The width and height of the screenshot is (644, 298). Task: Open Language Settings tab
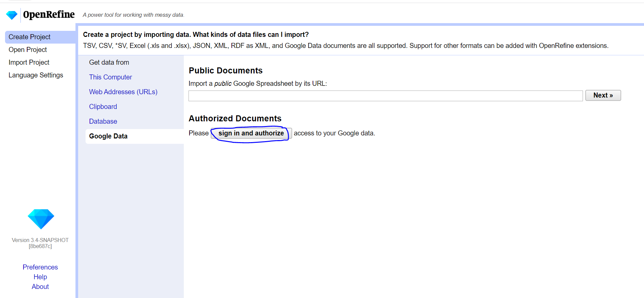click(x=36, y=75)
